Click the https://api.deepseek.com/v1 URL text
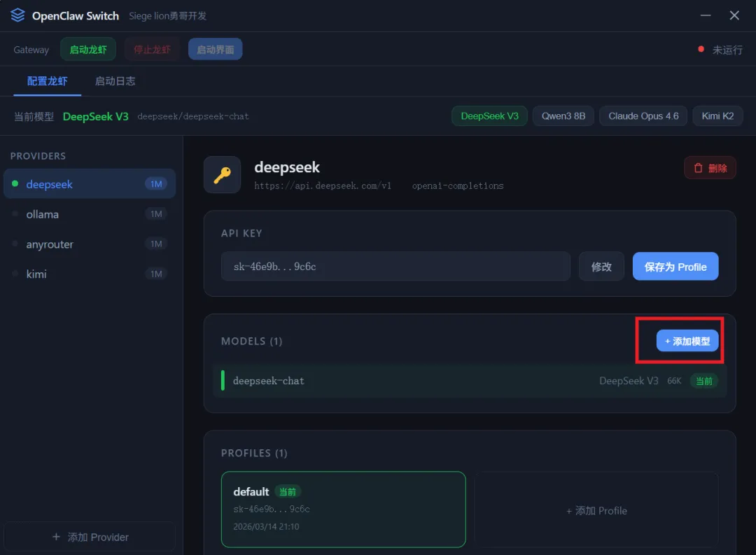Image resolution: width=756 pixels, height=555 pixels. [323, 185]
